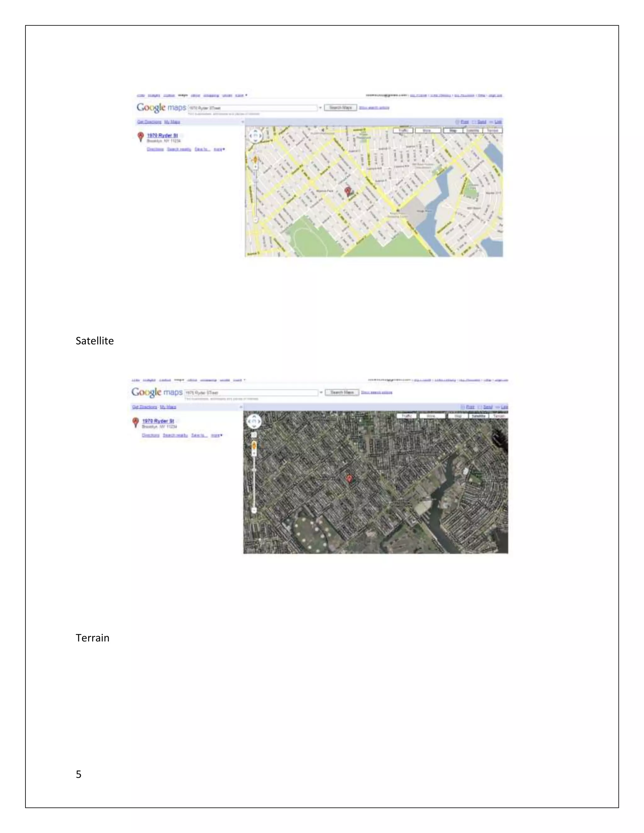Click the Print link above the street map

coord(464,122)
